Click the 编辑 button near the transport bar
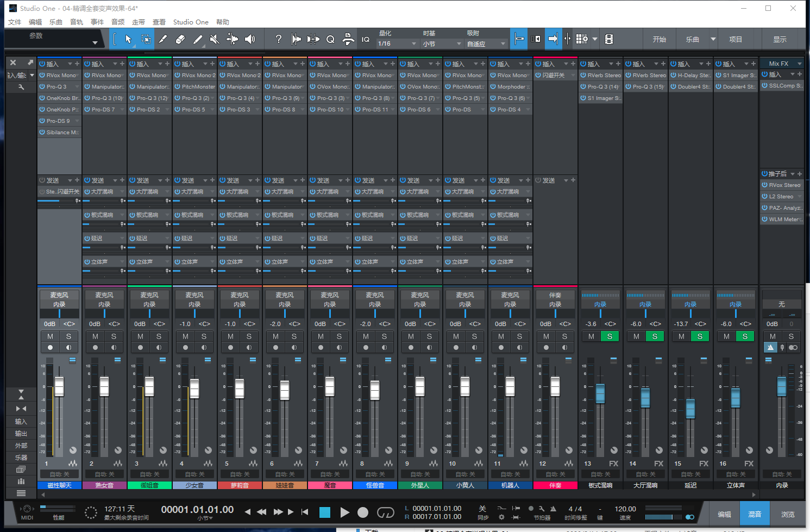Image resolution: width=810 pixels, height=532 pixels. (725, 513)
